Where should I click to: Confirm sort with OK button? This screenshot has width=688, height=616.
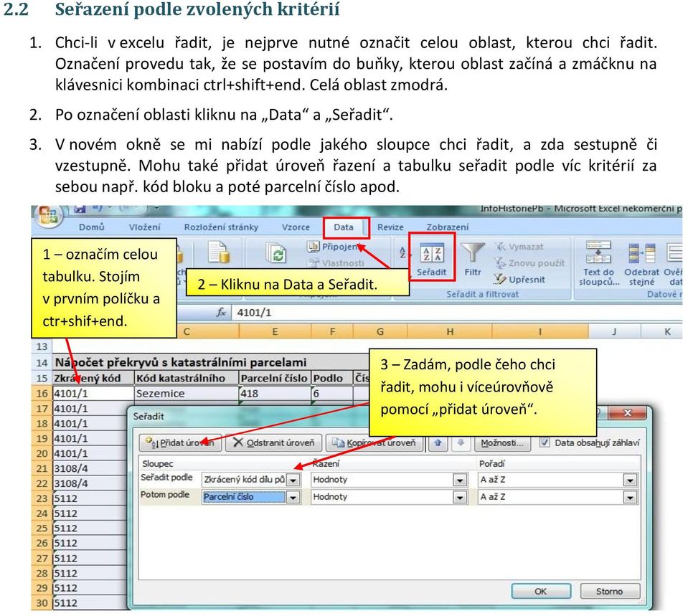541,592
